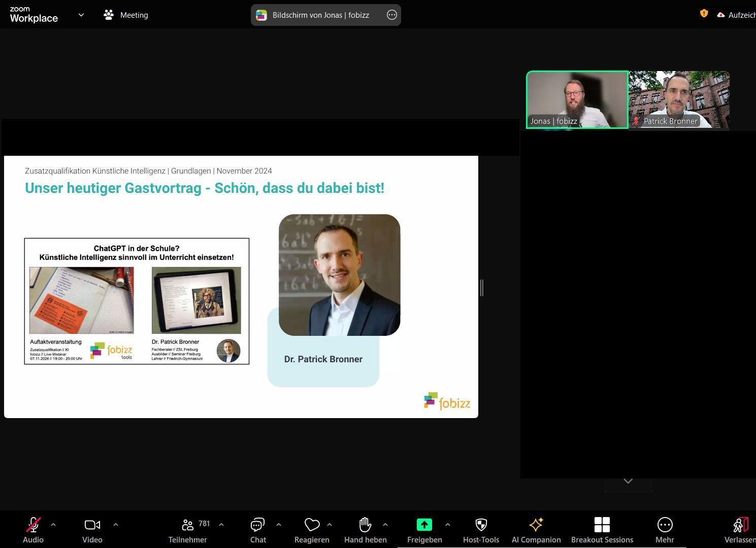Raise hand with Hand heben
Image resolution: width=756 pixels, height=548 pixels.
click(365, 529)
